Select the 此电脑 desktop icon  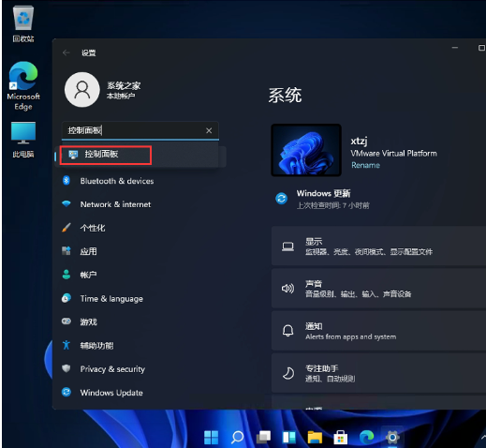[23, 140]
